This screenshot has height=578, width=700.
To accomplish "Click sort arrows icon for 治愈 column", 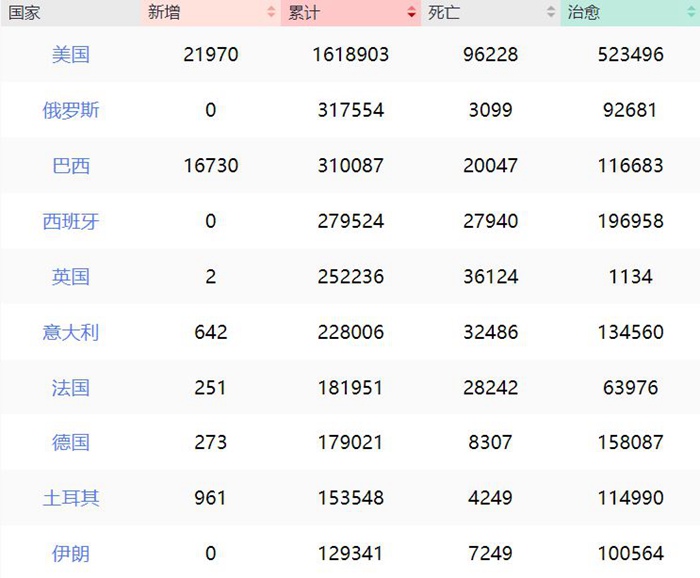I will [x=690, y=13].
